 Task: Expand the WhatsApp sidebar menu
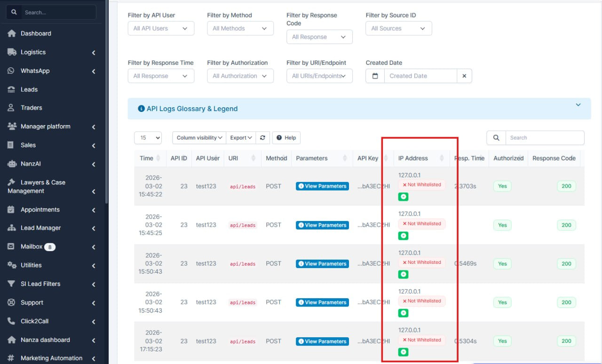click(x=94, y=71)
